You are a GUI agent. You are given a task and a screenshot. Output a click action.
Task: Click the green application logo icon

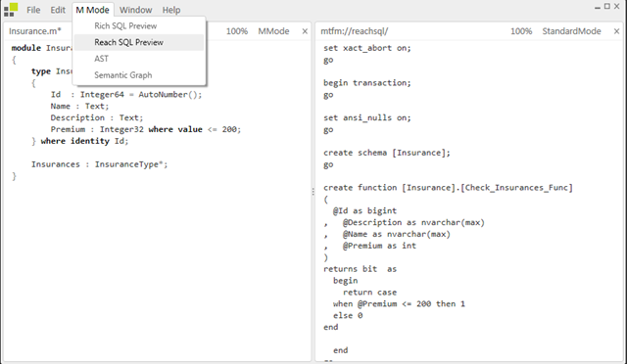coord(11,10)
